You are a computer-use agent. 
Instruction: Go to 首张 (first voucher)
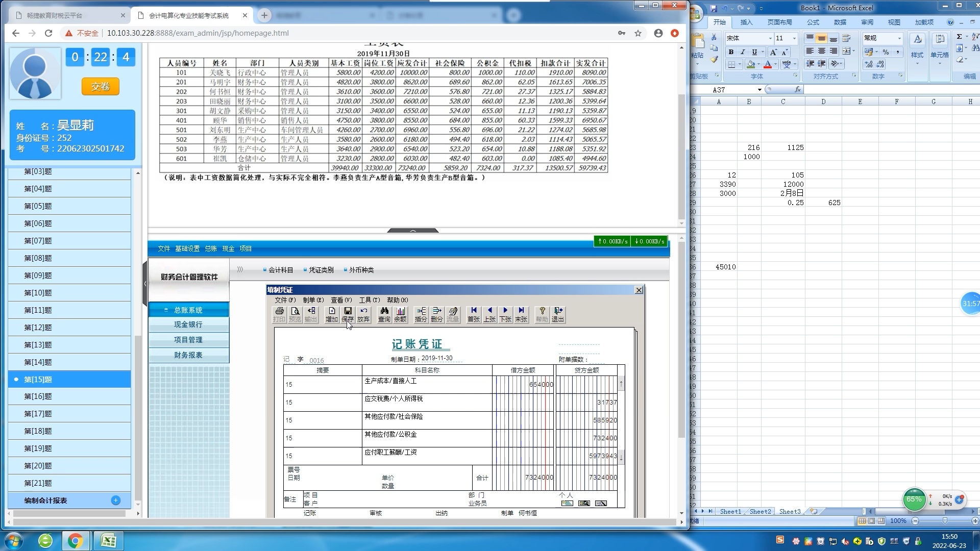[474, 314]
